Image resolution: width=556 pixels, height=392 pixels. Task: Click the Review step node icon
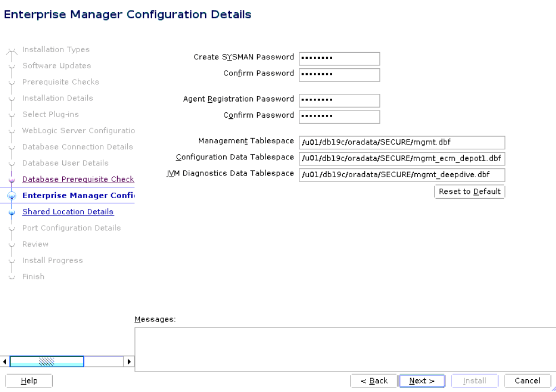[x=12, y=244]
